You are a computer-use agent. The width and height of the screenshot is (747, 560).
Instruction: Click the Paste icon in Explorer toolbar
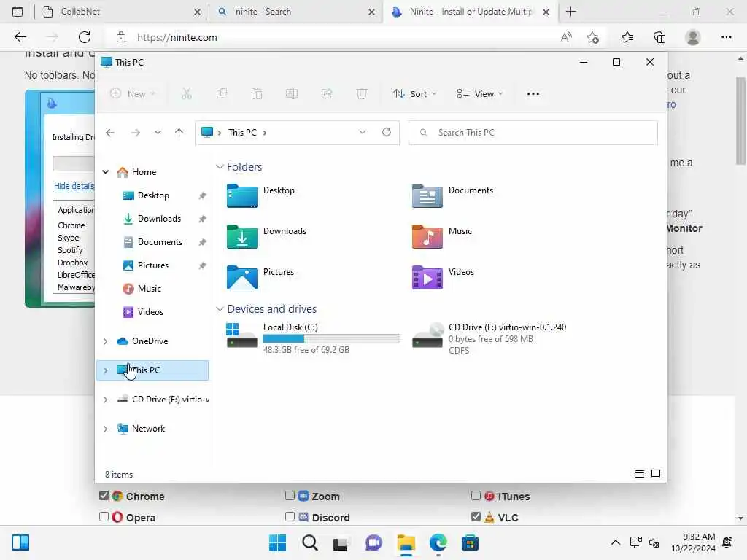coord(257,94)
